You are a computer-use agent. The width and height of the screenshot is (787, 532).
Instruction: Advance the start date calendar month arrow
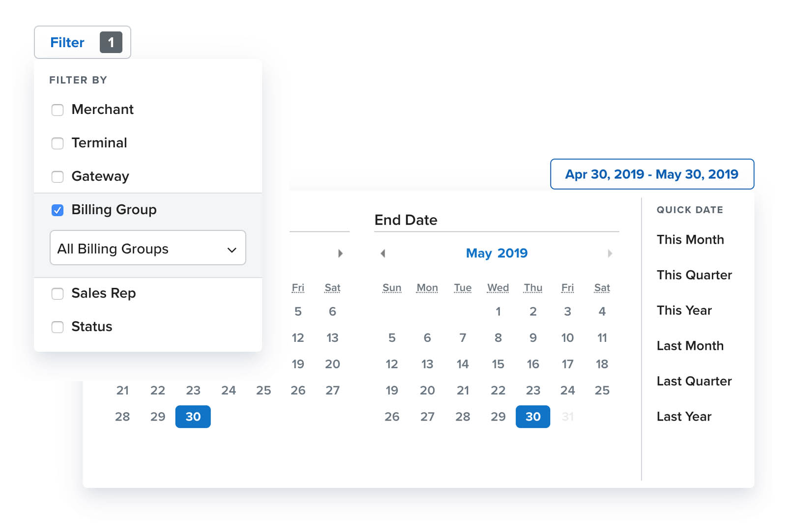[340, 253]
